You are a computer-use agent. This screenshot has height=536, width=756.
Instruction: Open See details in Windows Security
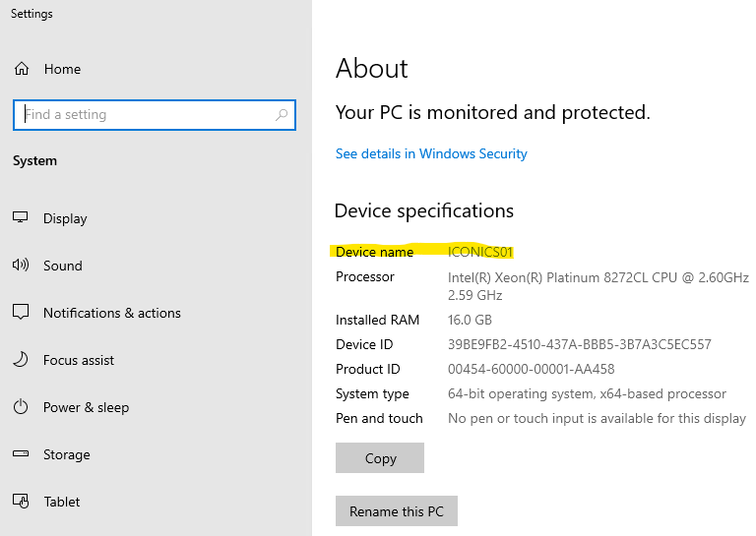pos(431,153)
